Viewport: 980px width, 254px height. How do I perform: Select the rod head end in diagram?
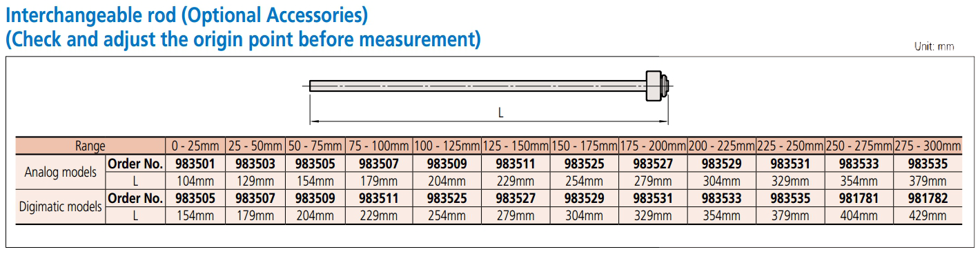(x=656, y=86)
